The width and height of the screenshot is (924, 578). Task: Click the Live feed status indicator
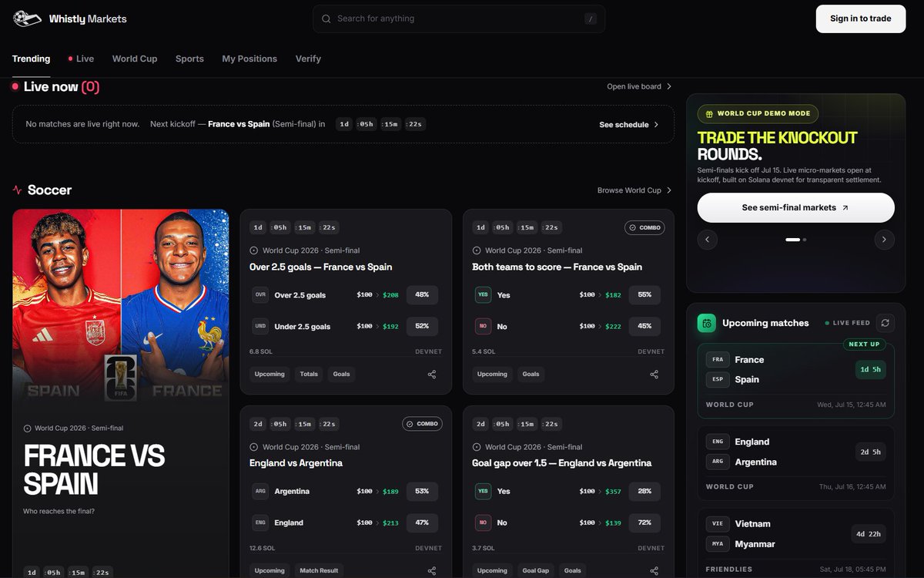coord(847,323)
